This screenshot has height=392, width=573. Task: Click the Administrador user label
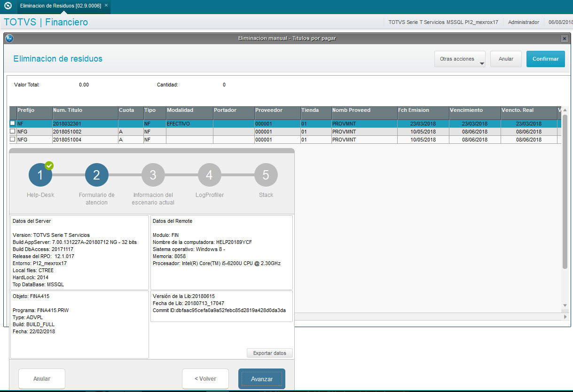tap(524, 22)
